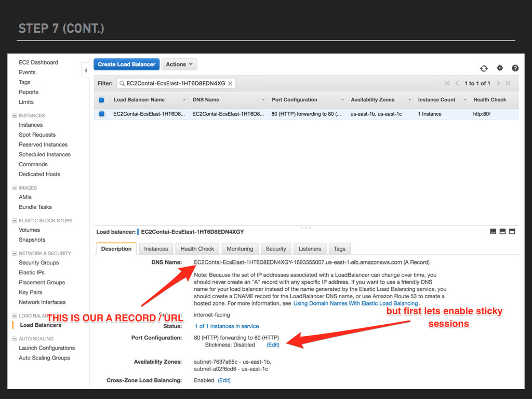Viewport: 532px width, 399px height.
Task: Switch to the Instances tab
Action: coord(156,249)
